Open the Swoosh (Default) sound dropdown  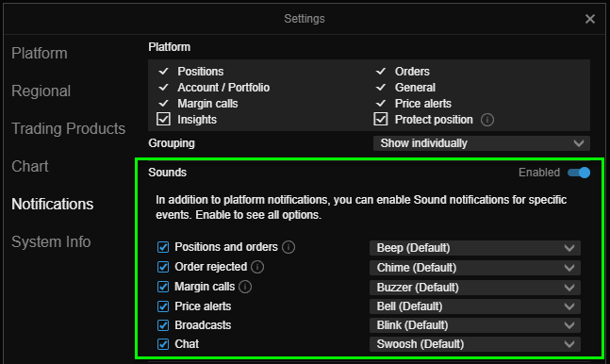point(475,344)
